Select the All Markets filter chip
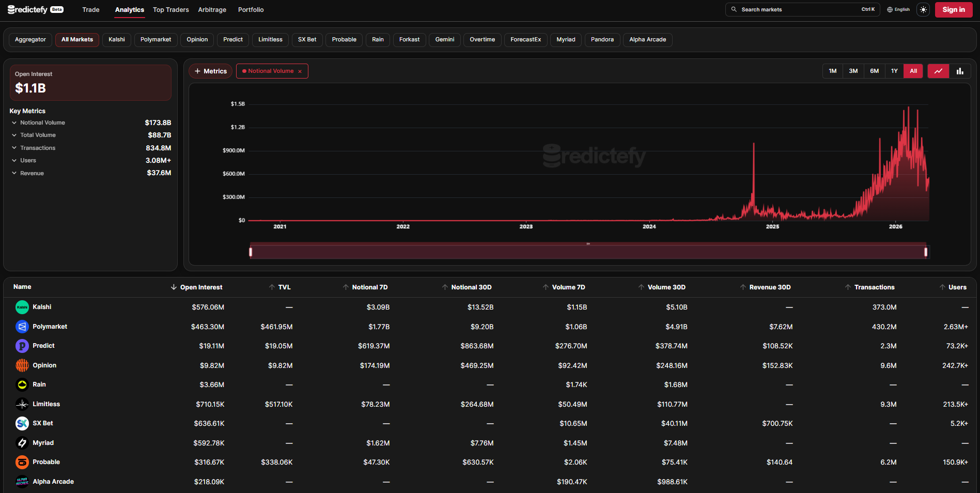Viewport: 980px width, 493px height. [x=77, y=40]
